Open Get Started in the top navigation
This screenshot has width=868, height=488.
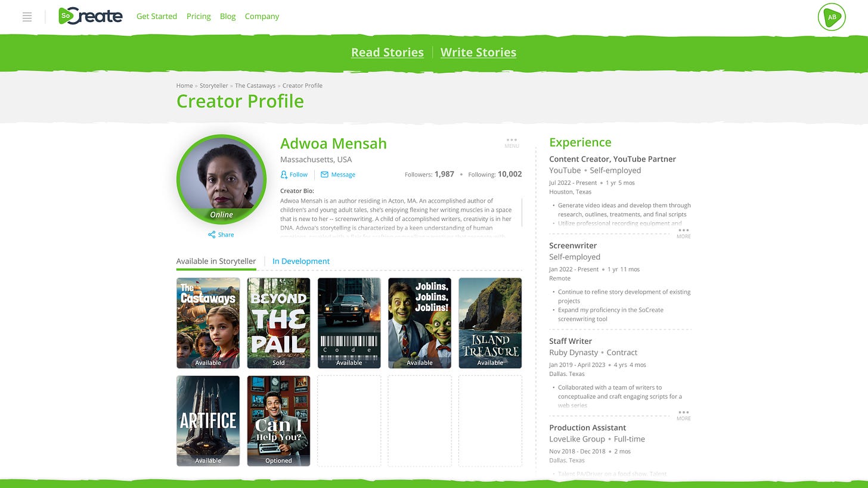157,16
